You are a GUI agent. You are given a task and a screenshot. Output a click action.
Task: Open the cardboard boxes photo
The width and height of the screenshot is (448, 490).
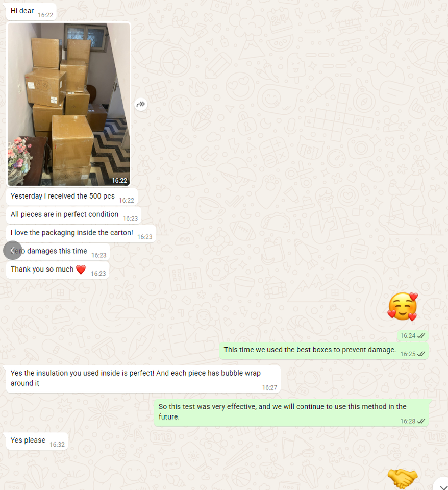coord(68,104)
